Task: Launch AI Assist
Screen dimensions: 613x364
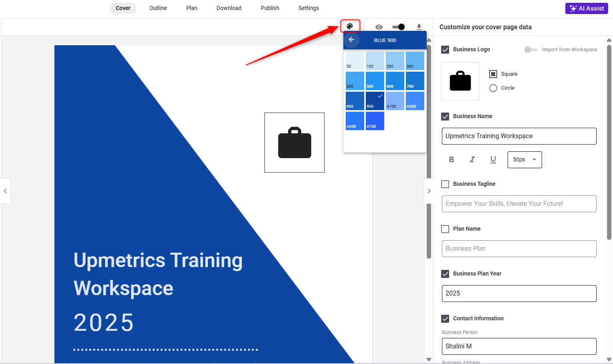Action: pyautogui.click(x=587, y=8)
